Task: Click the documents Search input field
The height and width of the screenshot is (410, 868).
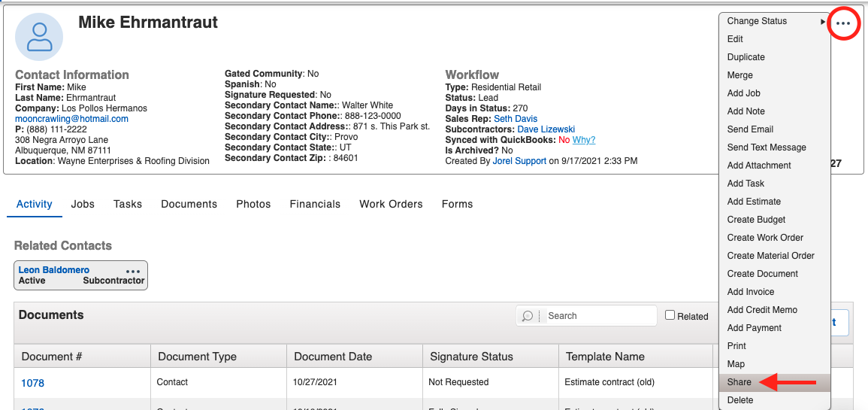Action: coord(597,316)
